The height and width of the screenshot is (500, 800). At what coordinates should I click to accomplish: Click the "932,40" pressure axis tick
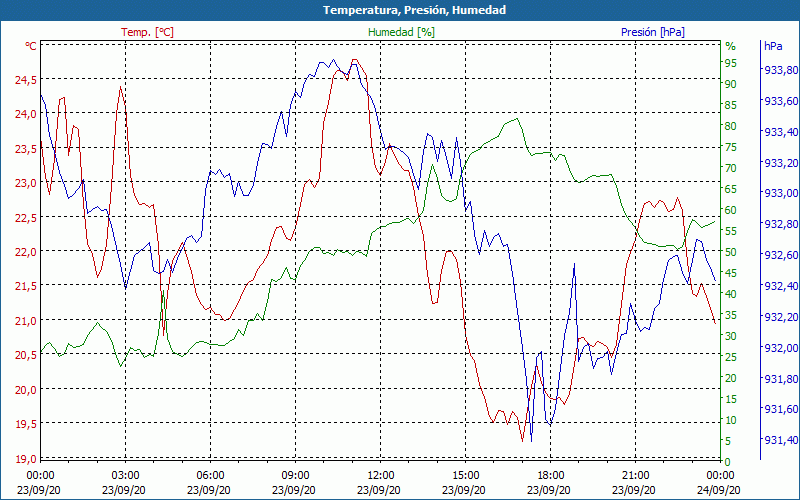point(781,286)
